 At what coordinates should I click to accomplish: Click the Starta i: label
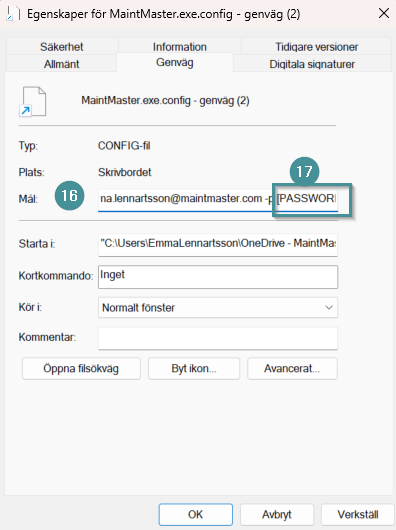(x=37, y=244)
